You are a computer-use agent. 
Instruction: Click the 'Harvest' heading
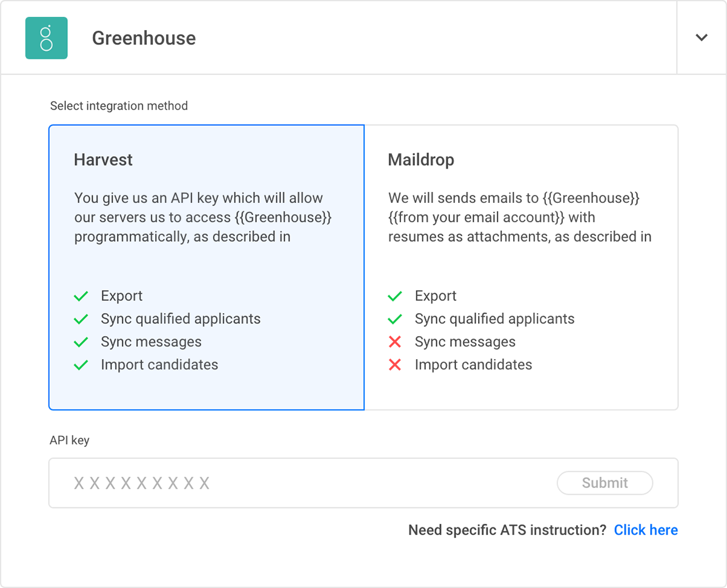point(103,160)
